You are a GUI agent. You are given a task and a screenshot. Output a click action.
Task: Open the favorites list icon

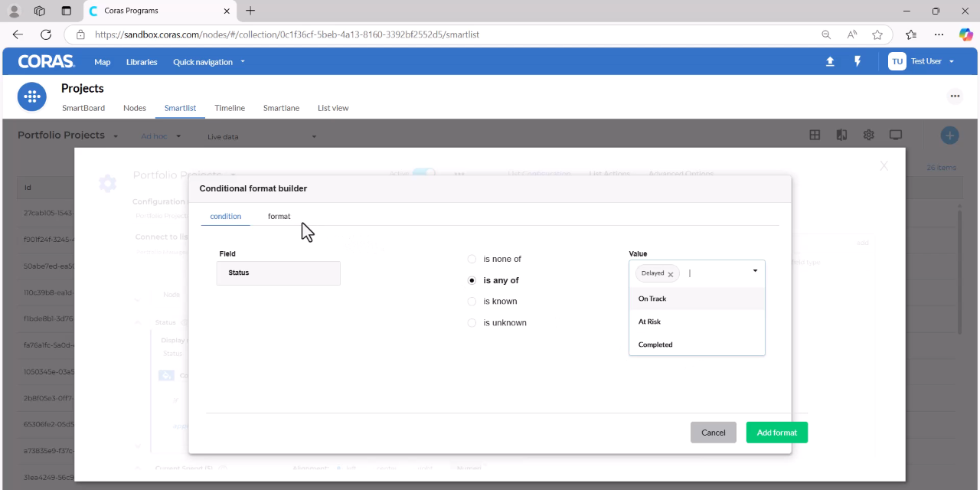(911, 34)
